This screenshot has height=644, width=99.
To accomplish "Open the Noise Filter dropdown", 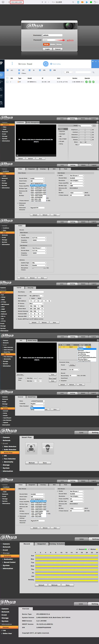I will (39, 265).
